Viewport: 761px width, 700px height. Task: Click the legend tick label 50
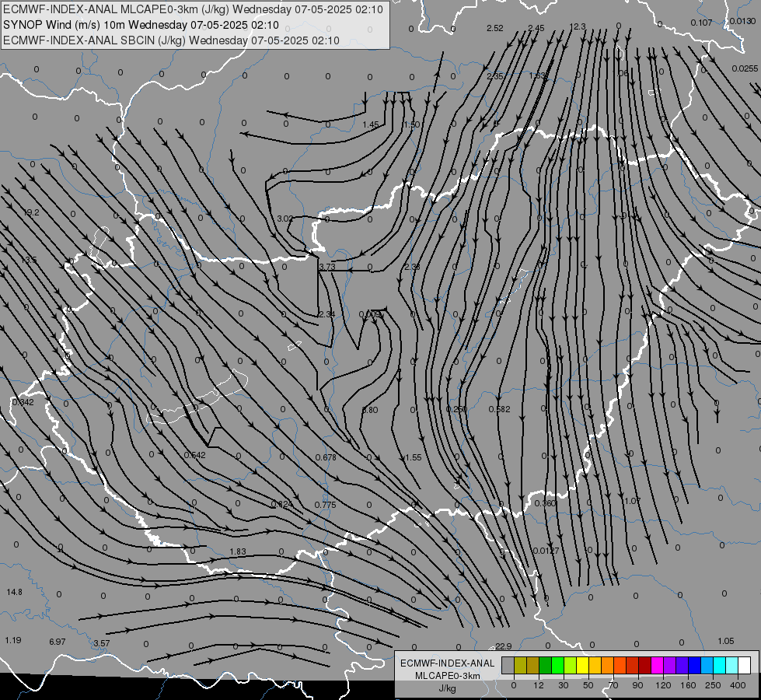click(x=588, y=685)
